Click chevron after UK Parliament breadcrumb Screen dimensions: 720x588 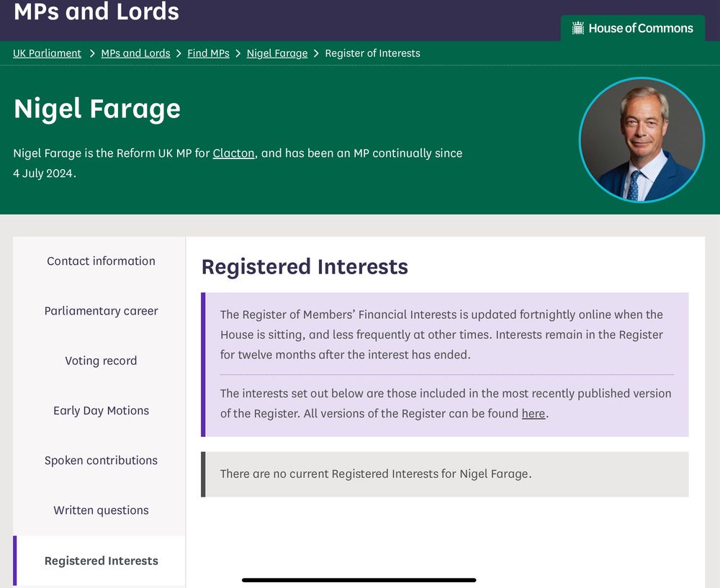tap(92, 54)
